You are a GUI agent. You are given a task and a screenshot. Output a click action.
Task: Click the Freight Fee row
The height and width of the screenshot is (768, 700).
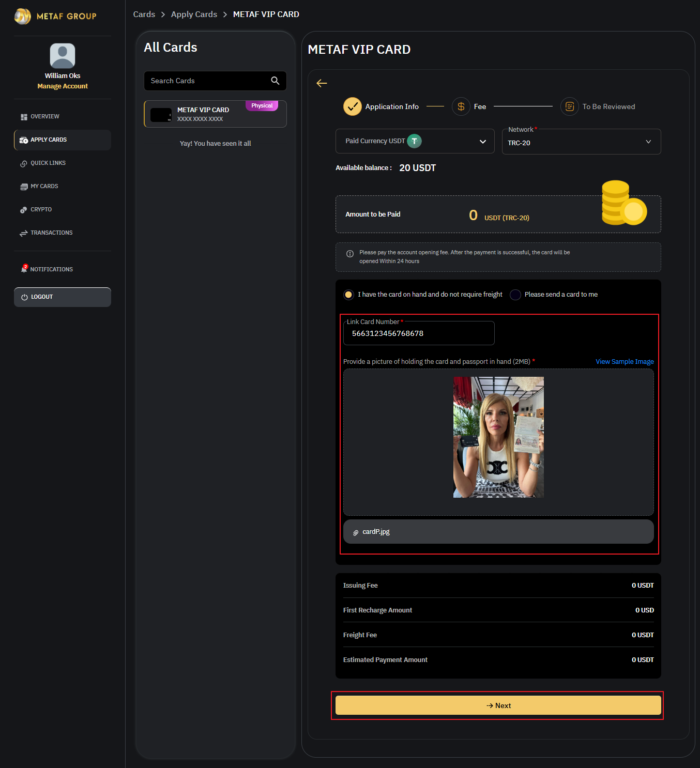(x=498, y=635)
